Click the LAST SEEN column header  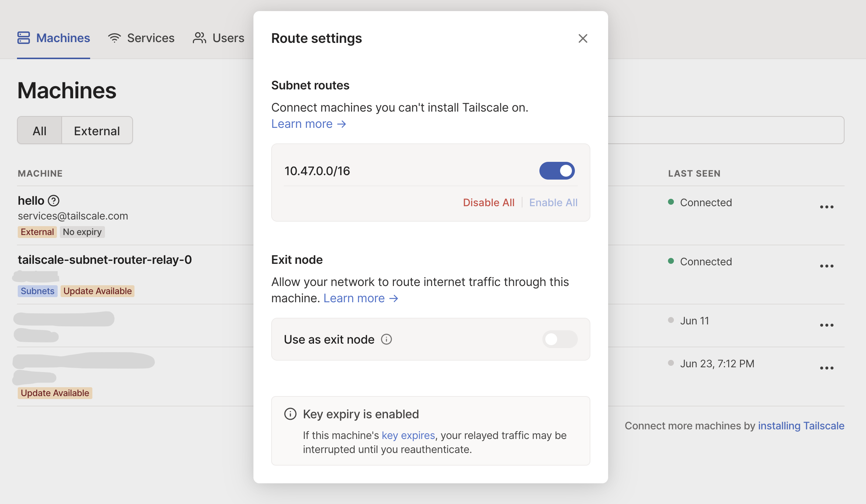point(694,173)
